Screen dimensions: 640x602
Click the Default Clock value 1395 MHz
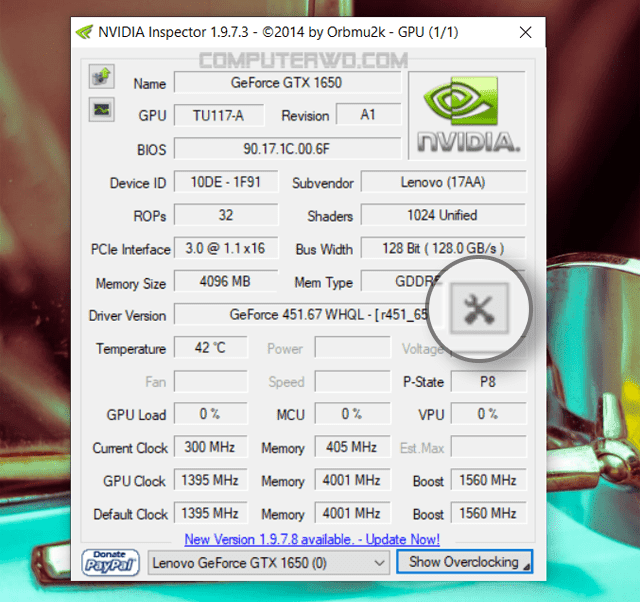(x=211, y=513)
